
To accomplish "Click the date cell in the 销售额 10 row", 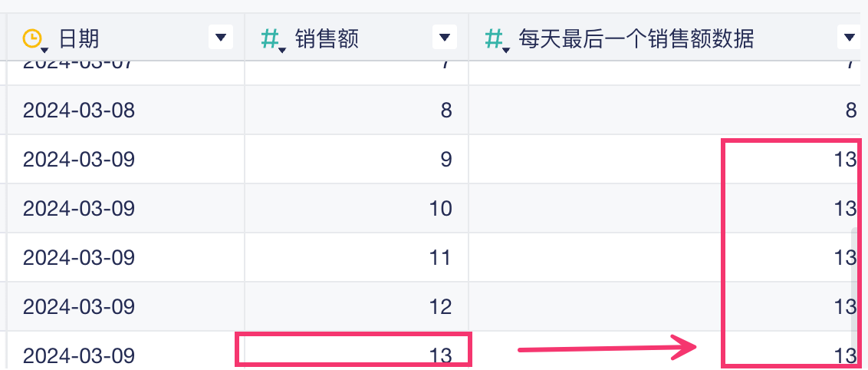I will pos(79,208).
